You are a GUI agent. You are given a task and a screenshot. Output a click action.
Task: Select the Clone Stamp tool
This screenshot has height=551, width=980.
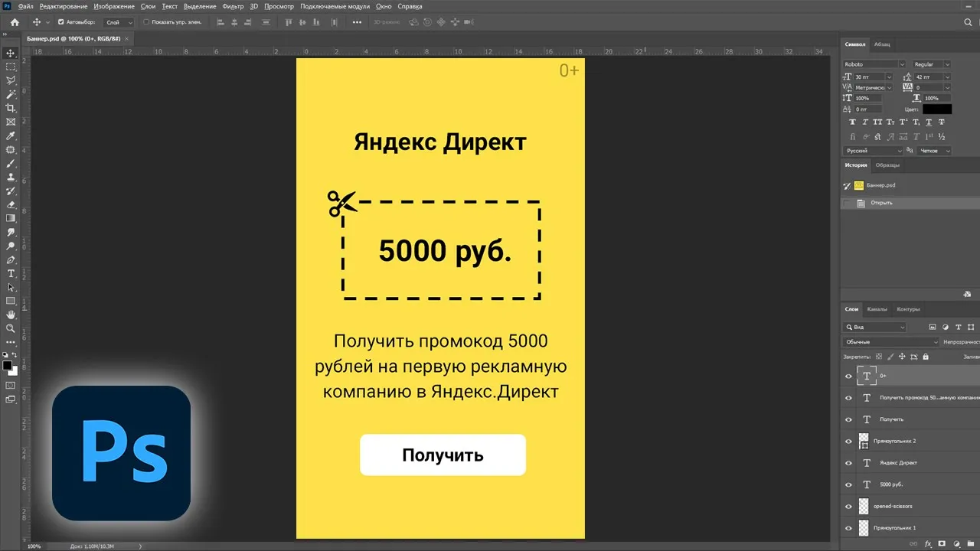pos(11,177)
